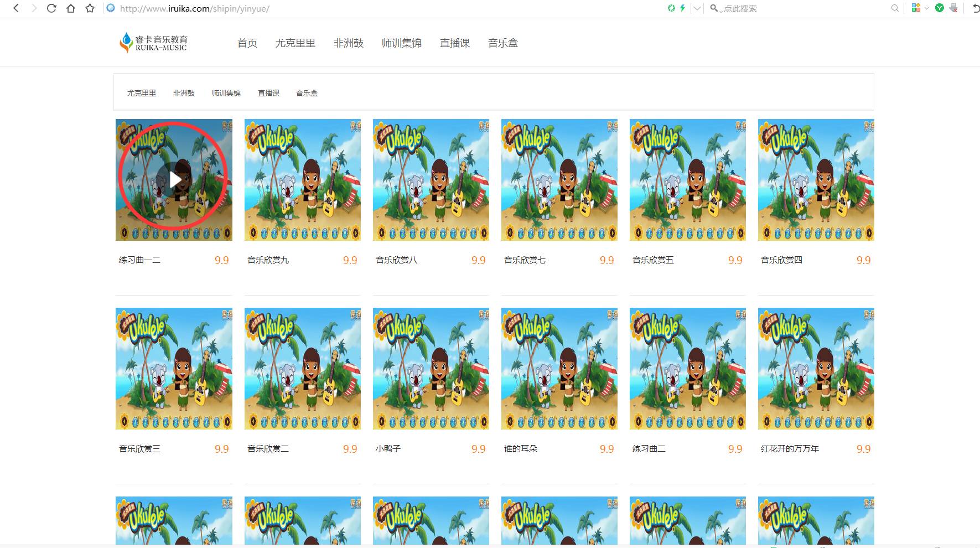Open the 音乐欣赏四 video thumbnail
The width and height of the screenshot is (980, 548).
point(816,180)
